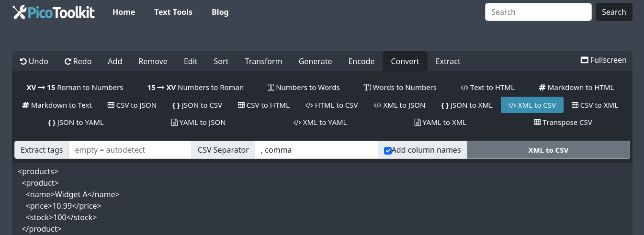The width and height of the screenshot is (644, 235).
Task: Click the PicoToolkit wrench logo icon
Action: pyautogui.click(x=19, y=12)
